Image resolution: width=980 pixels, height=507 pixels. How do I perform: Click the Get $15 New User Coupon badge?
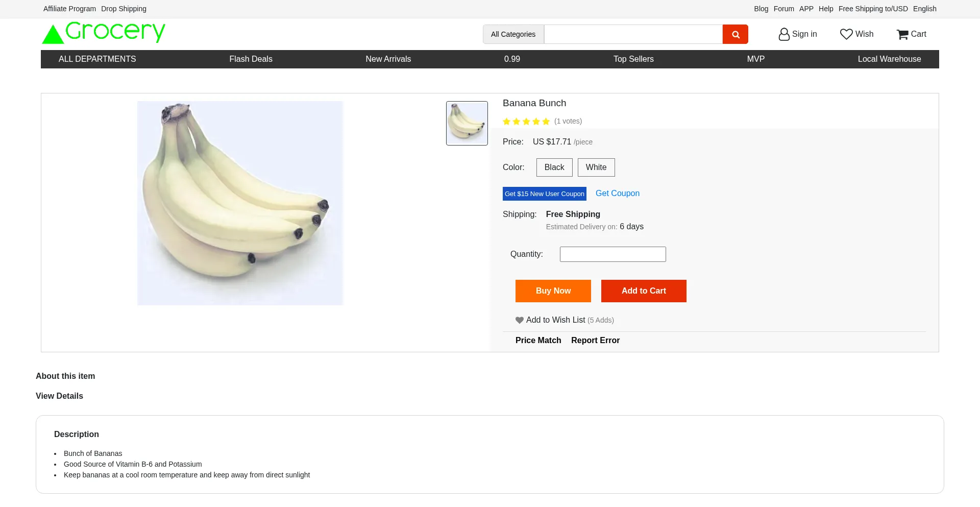point(544,194)
